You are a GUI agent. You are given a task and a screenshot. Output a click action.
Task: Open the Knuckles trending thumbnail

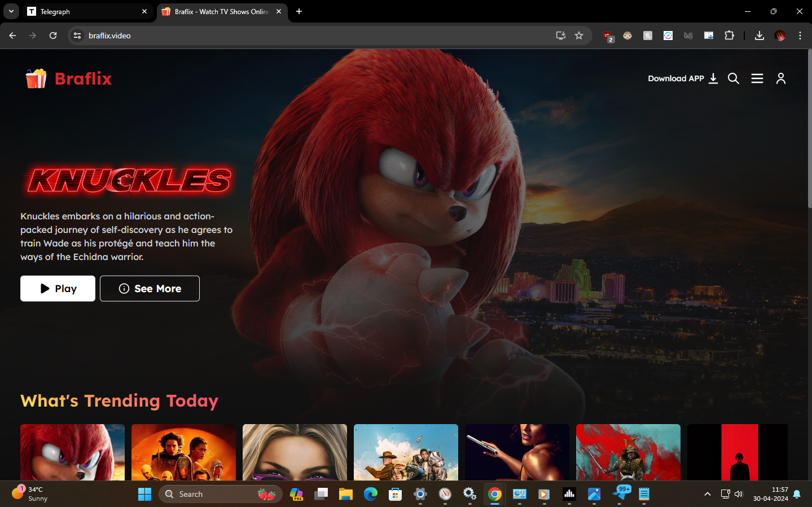(72, 452)
